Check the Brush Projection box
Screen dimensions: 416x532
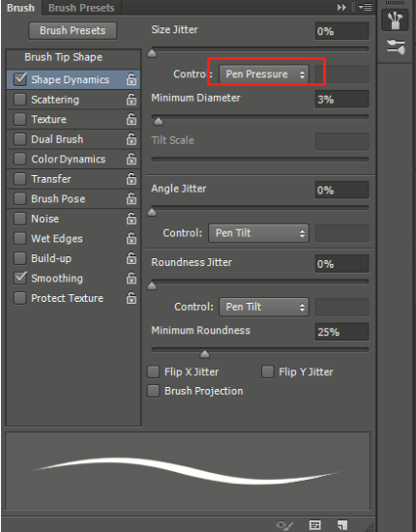pos(153,391)
